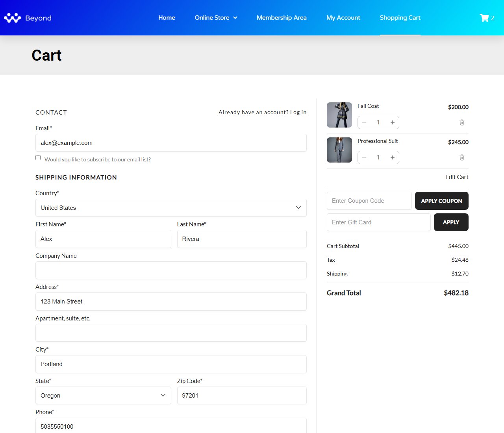Image resolution: width=504 pixels, height=433 pixels.
Task: Select the Shopping Cart nav item
Action: pyautogui.click(x=400, y=18)
